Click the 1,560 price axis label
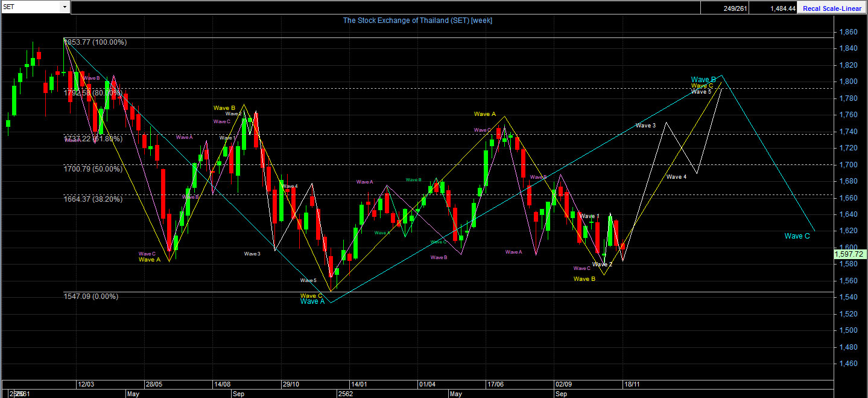The height and width of the screenshot is (398, 868). coord(847,281)
